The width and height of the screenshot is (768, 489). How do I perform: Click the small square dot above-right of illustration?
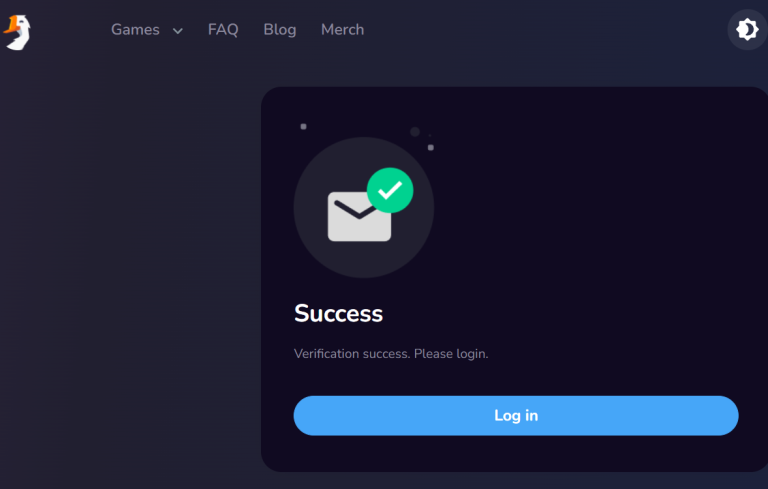tap(431, 147)
